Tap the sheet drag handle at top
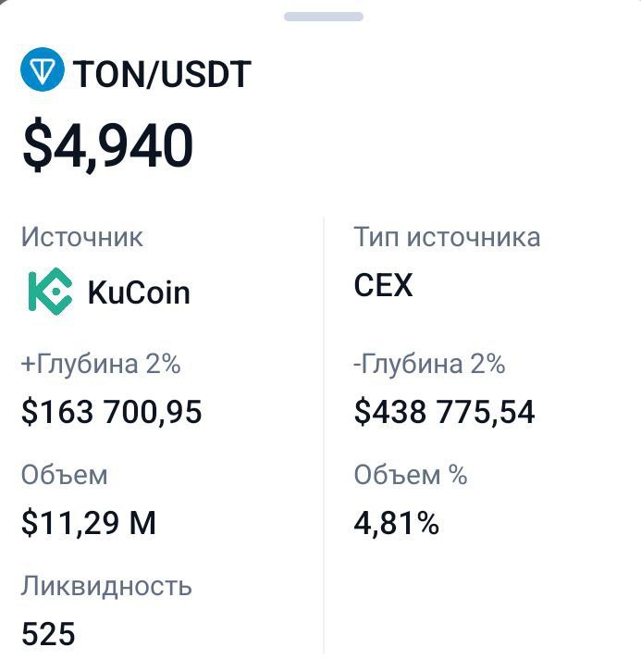The image size is (641, 672). coord(323,16)
